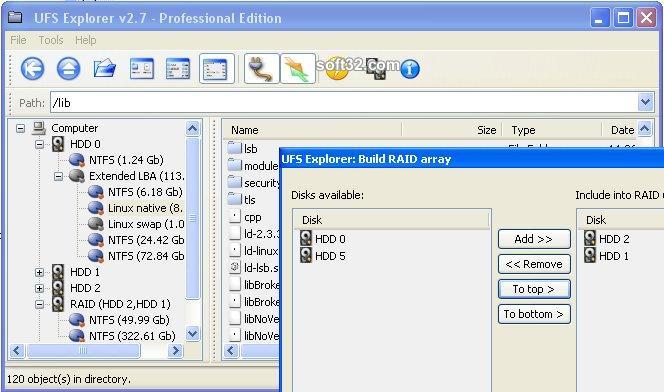664x392 pixels.
Task: Click tree horizontal scroll left arrow
Action: pos(17,351)
